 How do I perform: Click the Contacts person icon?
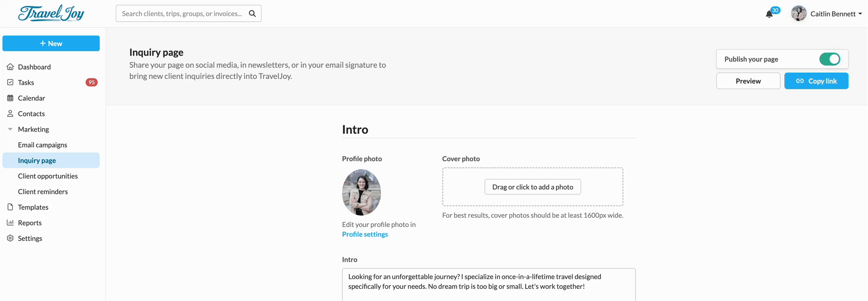click(10, 113)
